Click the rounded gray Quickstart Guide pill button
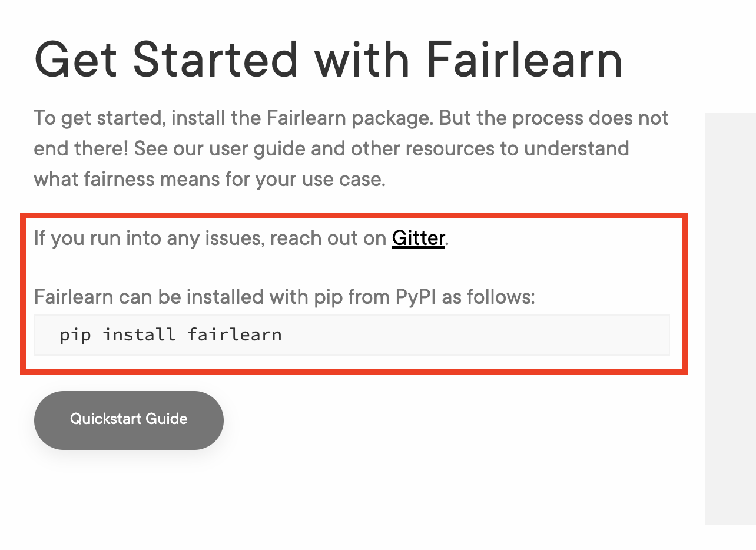Screen dimensions: 756x550 (128, 420)
